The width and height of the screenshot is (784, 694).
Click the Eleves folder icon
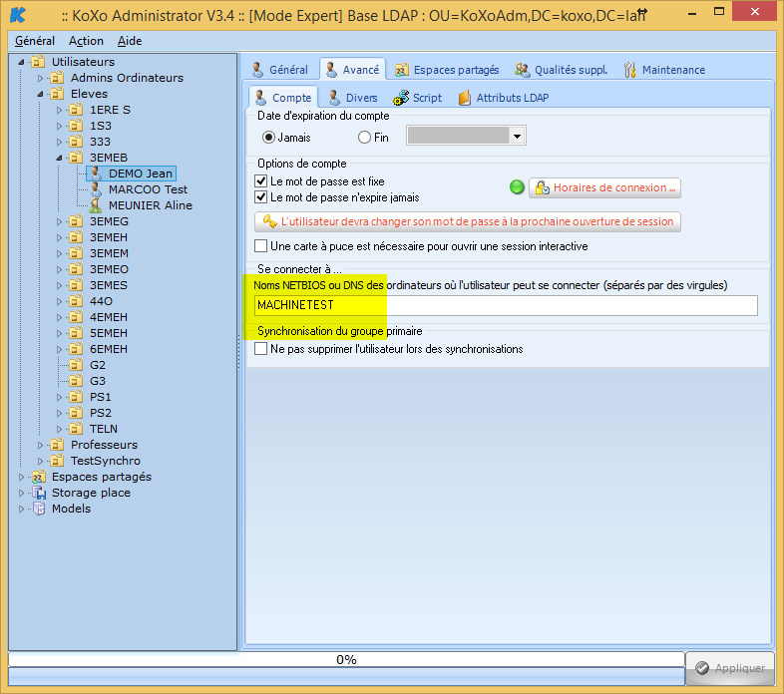pos(57,94)
